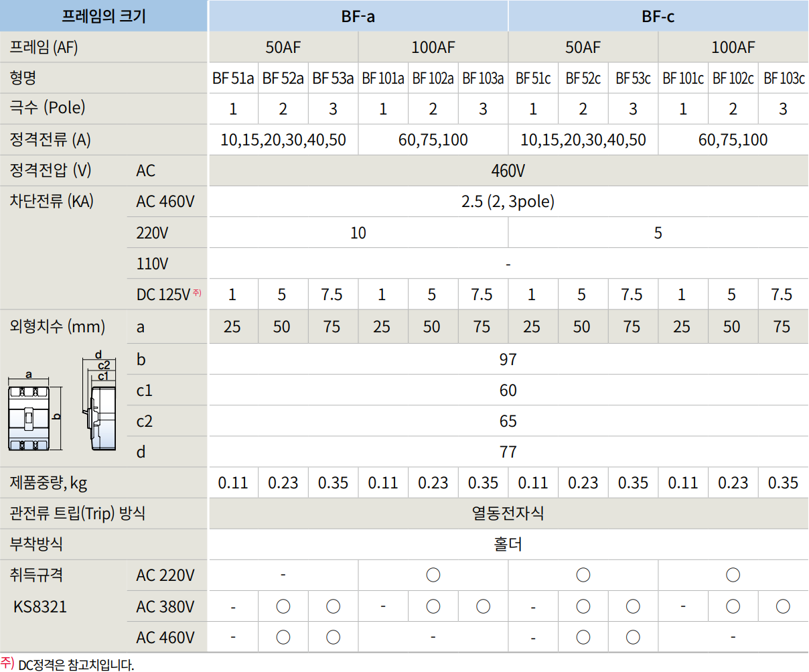The image size is (809, 672).
Task: Expand the BF-a column group header
Action: pos(358,15)
